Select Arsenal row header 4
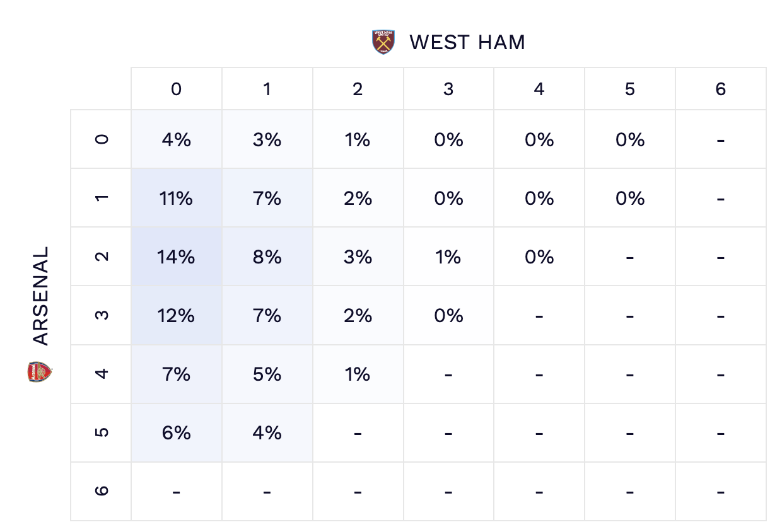 pyautogui.click(x=102, y=374)
